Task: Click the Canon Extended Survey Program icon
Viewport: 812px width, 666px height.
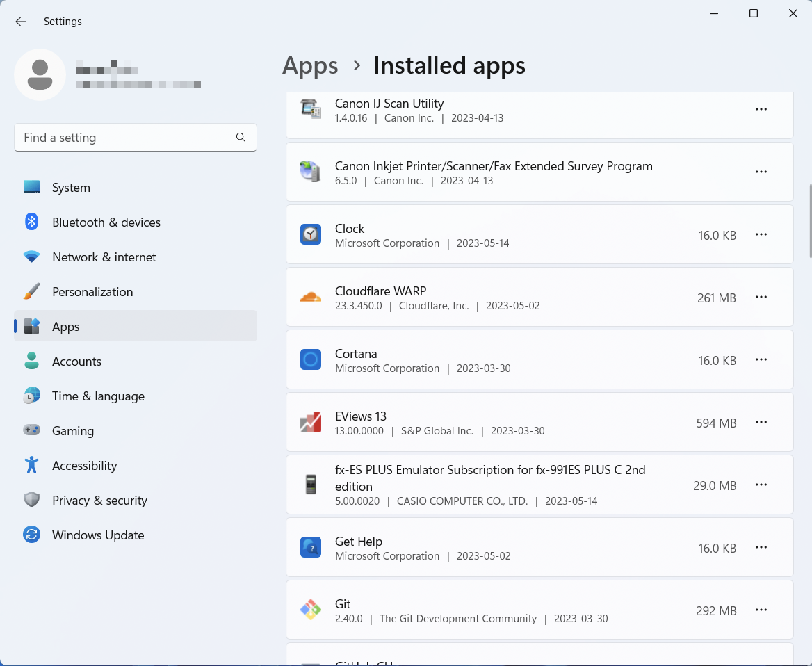Action: click(x=311, y=172)
